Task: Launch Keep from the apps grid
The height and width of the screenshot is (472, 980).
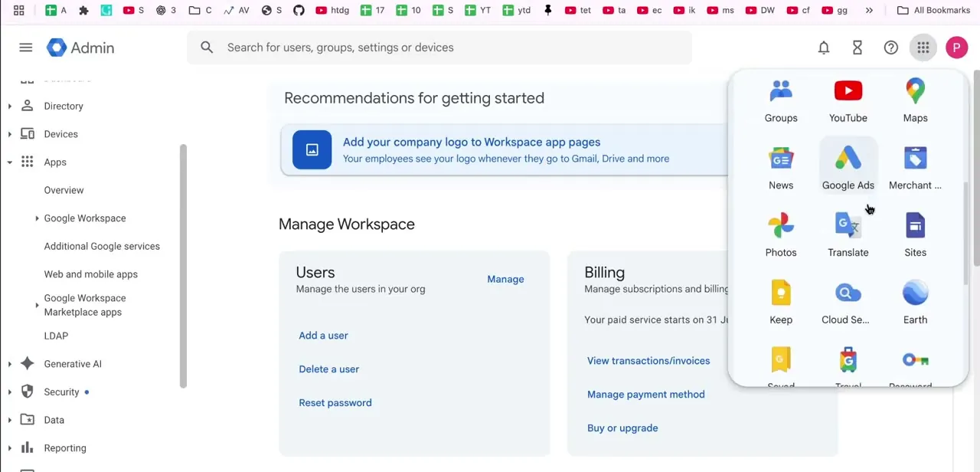Action: [780, 303]
